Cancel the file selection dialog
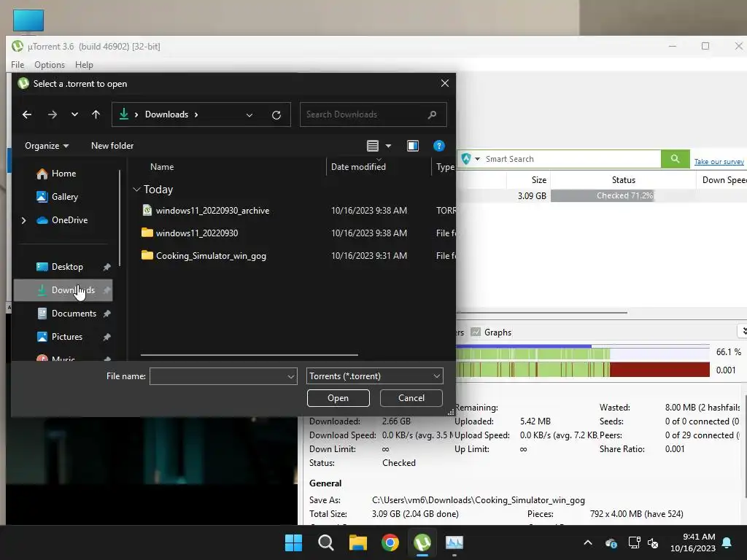This screenshot has width=747, height=560. (x=411, y=398)
